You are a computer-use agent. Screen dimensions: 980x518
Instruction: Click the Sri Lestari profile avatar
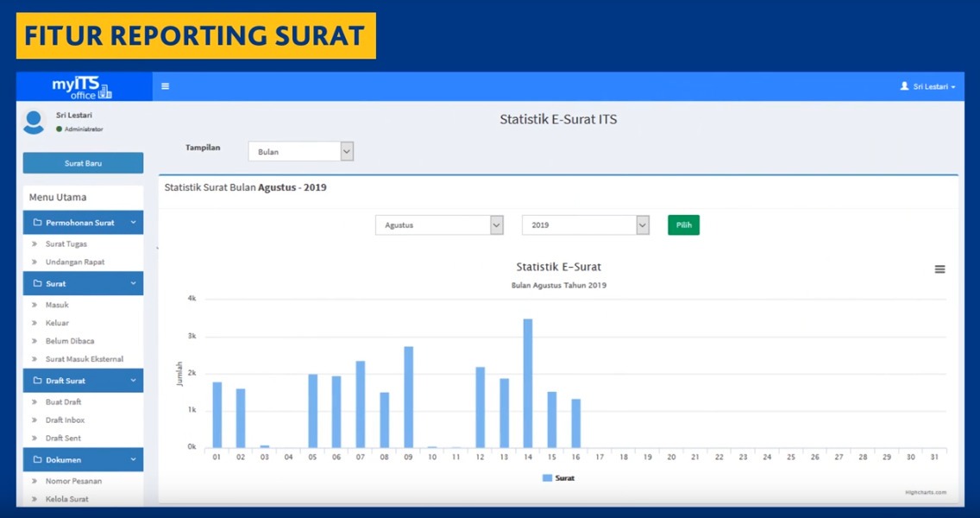pyautogui.click(x=34, y=122)
